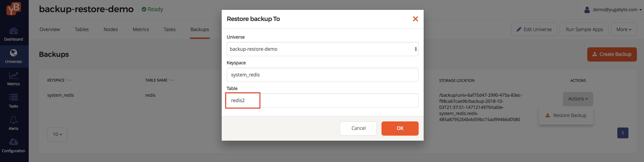This screenshot has height=162, width=644.
Task: Open the Alerts bell icon
Action: coord(14,120)
